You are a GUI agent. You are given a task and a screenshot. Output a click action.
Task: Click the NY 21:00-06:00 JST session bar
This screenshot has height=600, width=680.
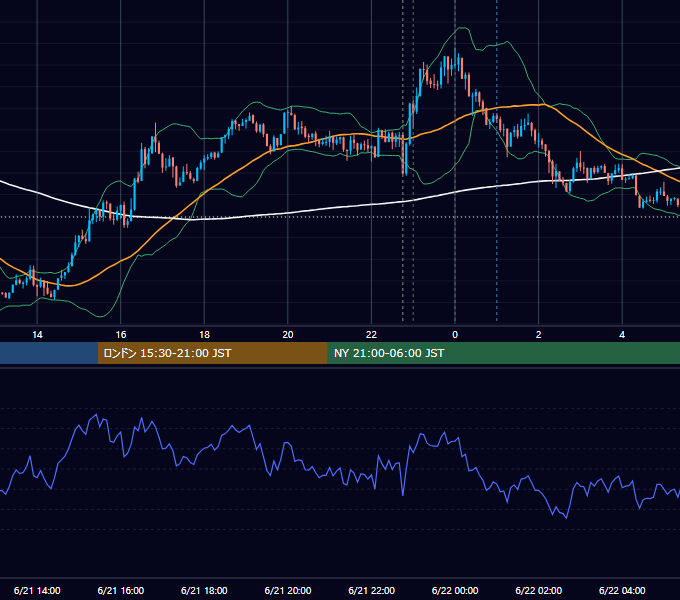[503, 353]
